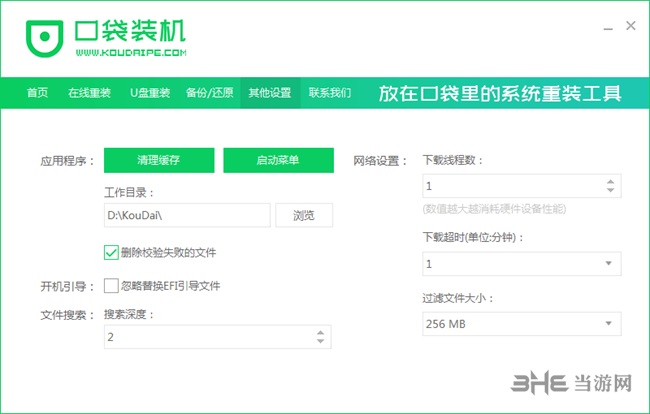Select the 其他设置 tab
This screenshot has width=650, height=414.
[270, 92]
